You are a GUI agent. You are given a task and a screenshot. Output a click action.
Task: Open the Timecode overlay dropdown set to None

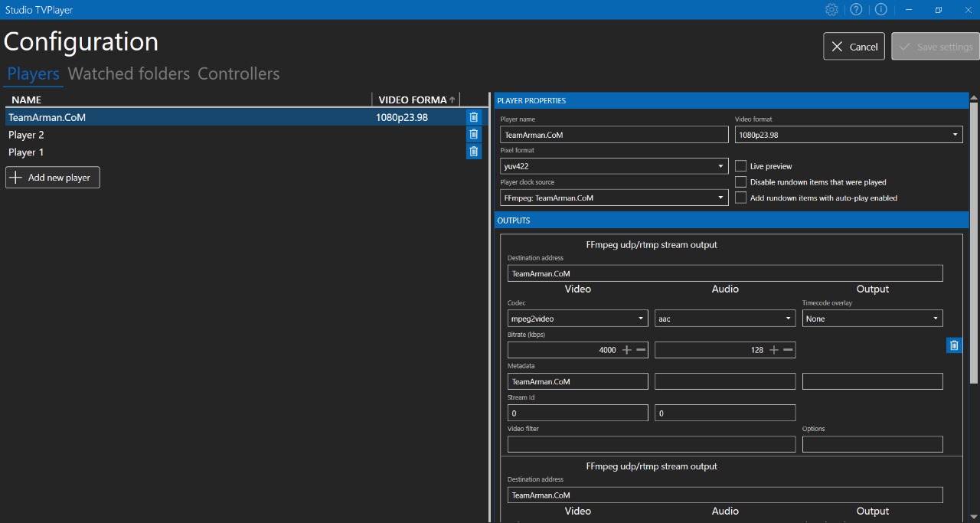[873, 319]
